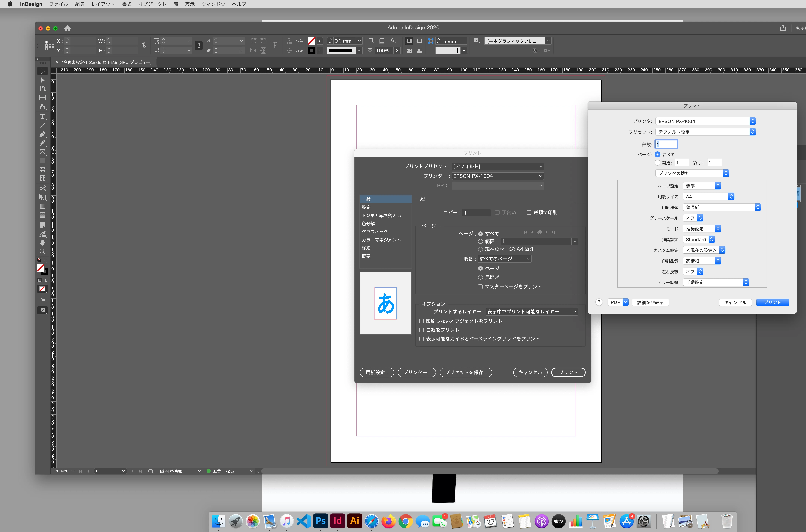
Task: Select the Rectangle Frame tool
Action: click(x=42, y=152)
